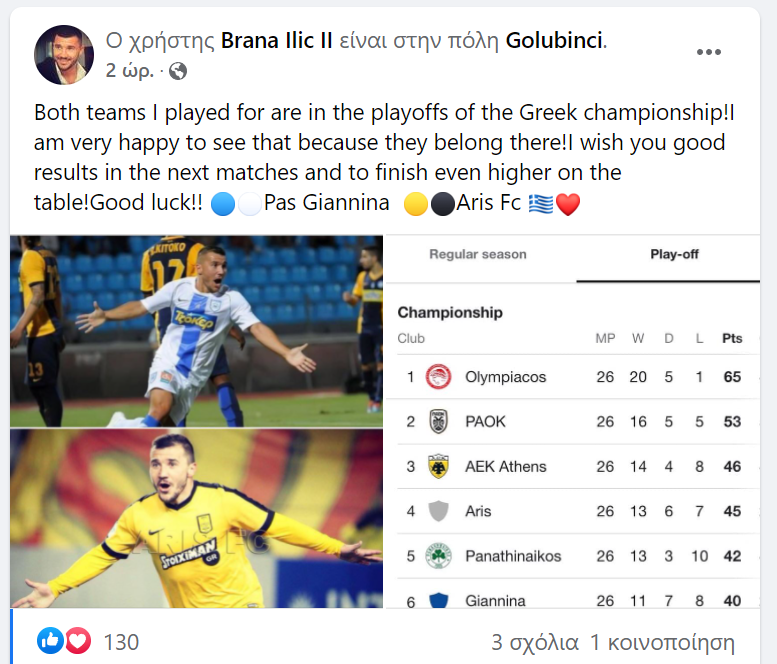
Task: View the 3 comments (σχόλια)
Action: (534, 642)
